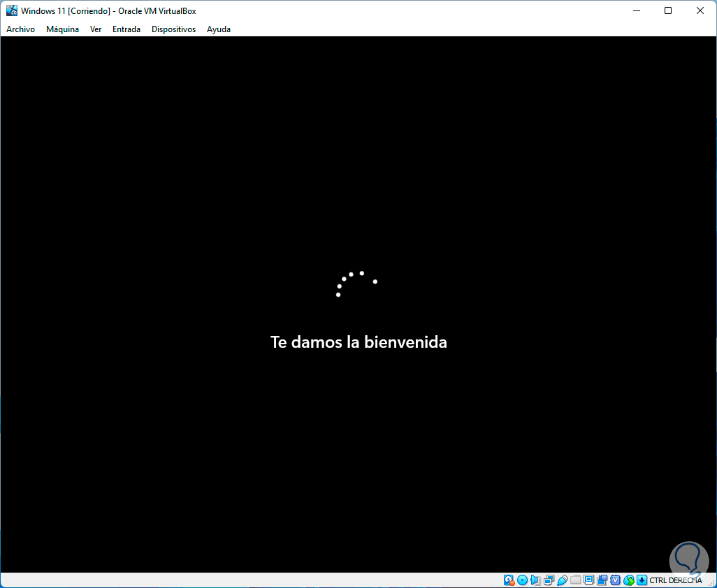Click the mouse integration globe icon
Viewport: 717px width, 588px height.
pos(629,580)
